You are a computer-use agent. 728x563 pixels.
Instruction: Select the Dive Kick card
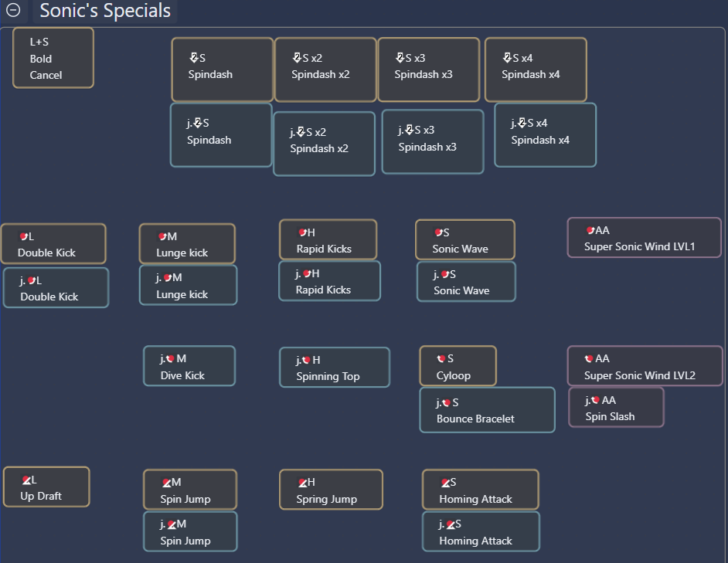tap(189, 366)
